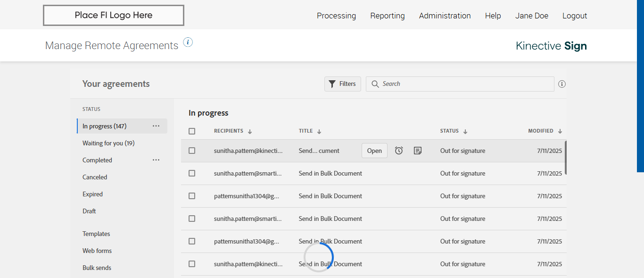Select Waiting for you (19) status
The height and width of the screenshot is (278, 644).
pos(108,143)
